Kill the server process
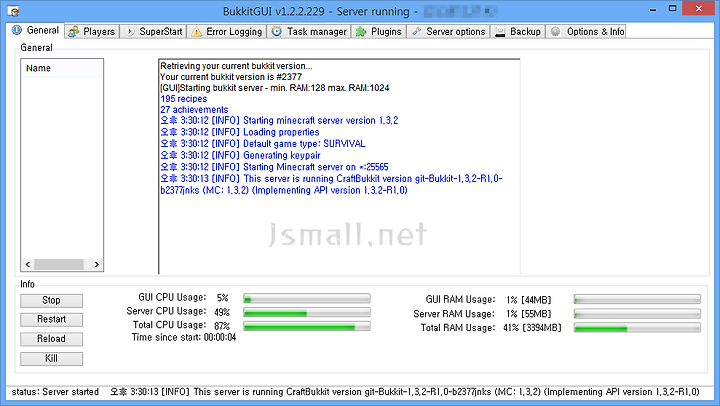This screenshot has height=406, width=720. point(51,358)
